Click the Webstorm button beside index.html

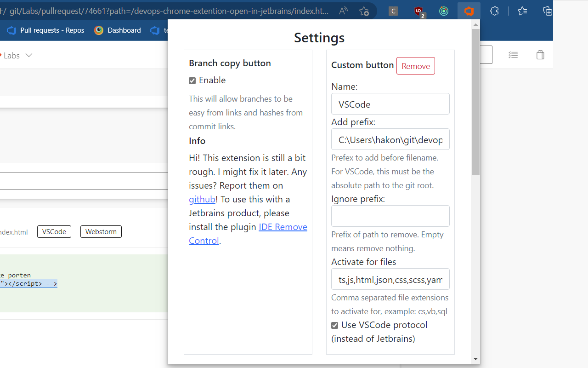[x=101, y=231]
